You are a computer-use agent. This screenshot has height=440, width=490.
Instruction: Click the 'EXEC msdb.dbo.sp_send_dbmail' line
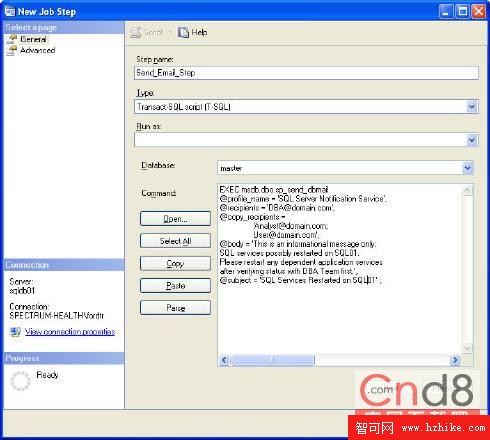pyautogui.click(x=274, y=190)
